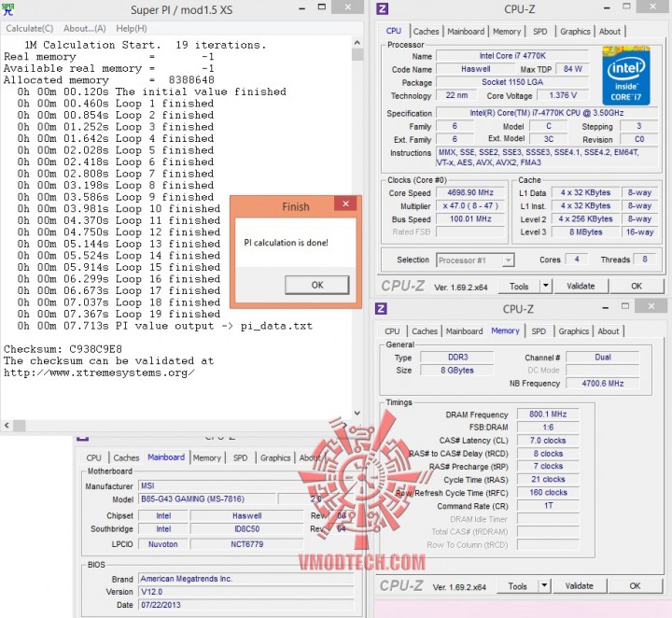Click the Intel Core i7 4770K name field
Image resolution: width=672 pixels, height=618 pixels.
click(x=512, y=56)
